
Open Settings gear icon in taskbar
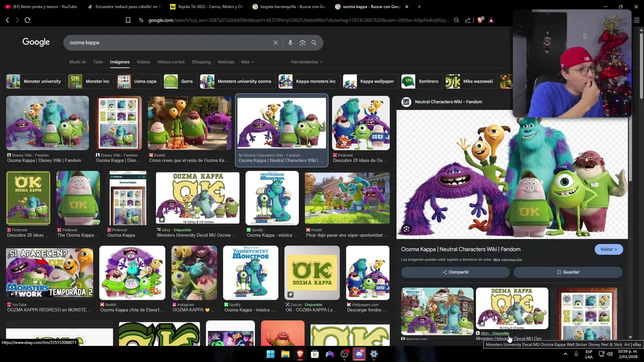(x=374, y=354)
